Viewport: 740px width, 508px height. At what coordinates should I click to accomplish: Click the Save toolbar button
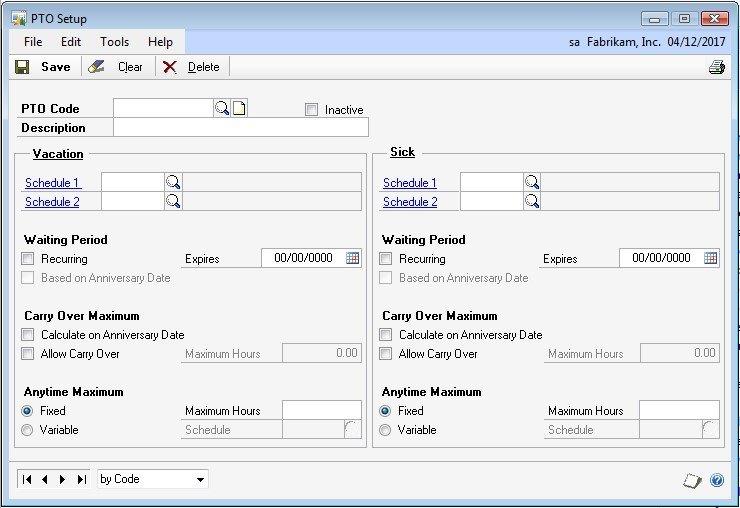pos(43,67)
